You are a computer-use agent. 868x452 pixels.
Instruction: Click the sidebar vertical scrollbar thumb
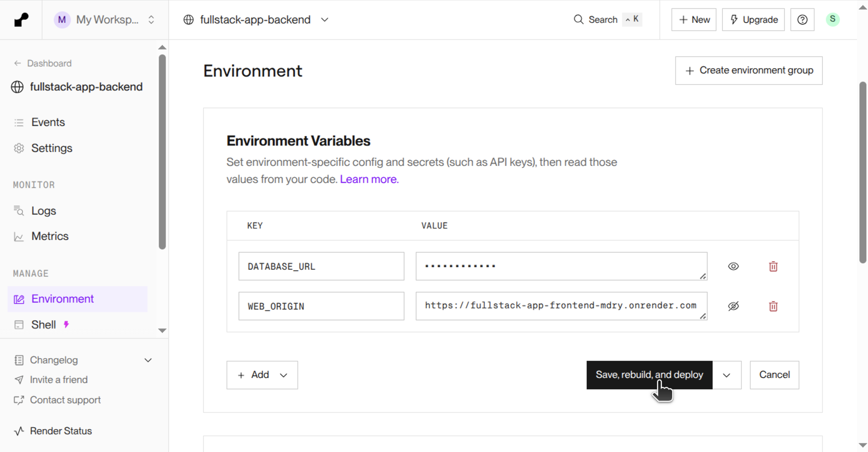coord(162,152)
